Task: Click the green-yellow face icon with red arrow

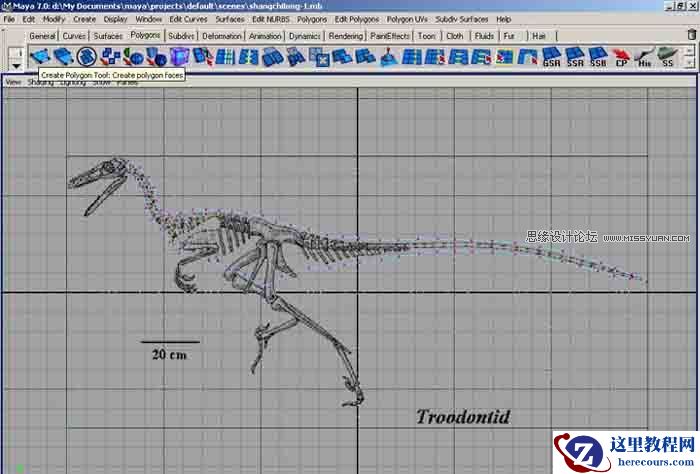Action: point(504,57)
